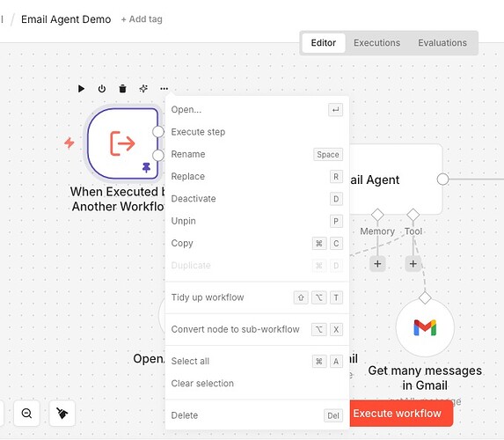
Task: Click the play icon in node toolbar
Action: coord(81,89)
